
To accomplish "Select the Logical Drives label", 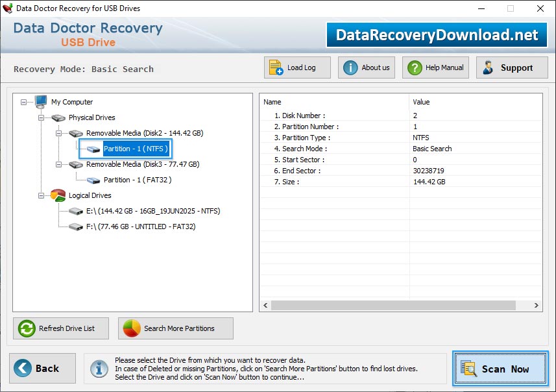I will [90, 195].
